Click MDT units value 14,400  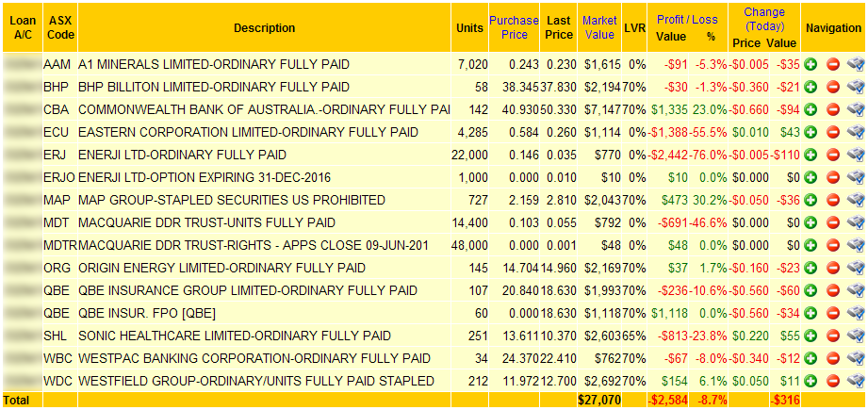[470, 222]
